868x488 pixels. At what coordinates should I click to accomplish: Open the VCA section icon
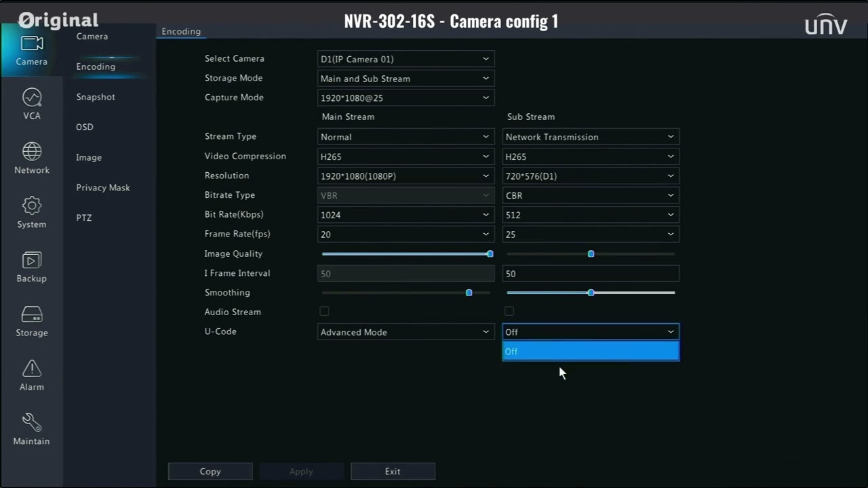tap(32, 98)
